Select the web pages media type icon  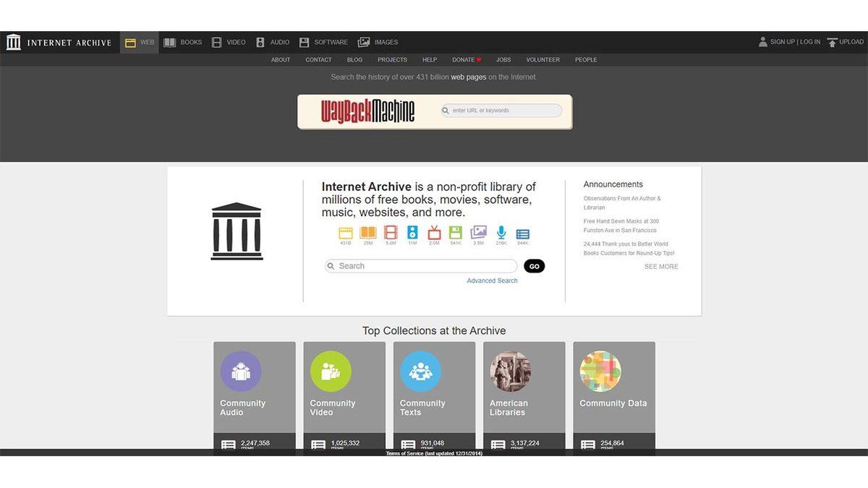345,233
